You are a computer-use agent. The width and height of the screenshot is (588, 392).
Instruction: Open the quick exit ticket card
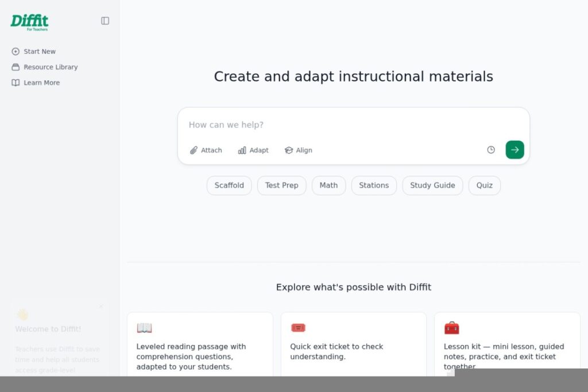click(x=354, y=344)
